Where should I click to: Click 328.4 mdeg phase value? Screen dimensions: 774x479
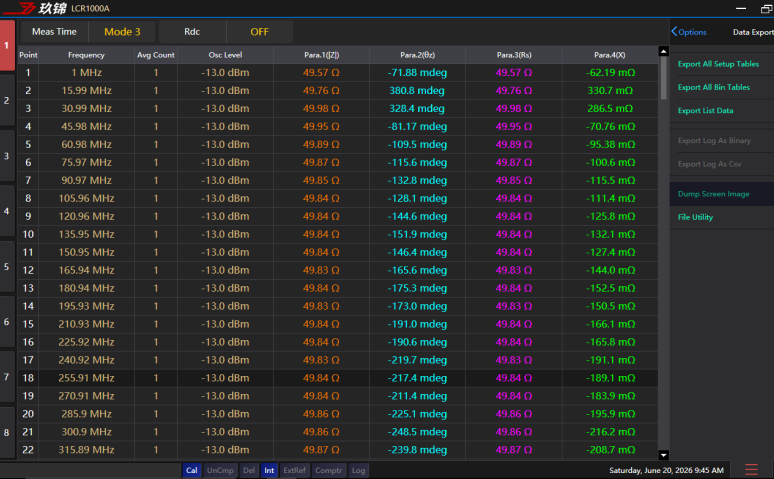point(417,109)
